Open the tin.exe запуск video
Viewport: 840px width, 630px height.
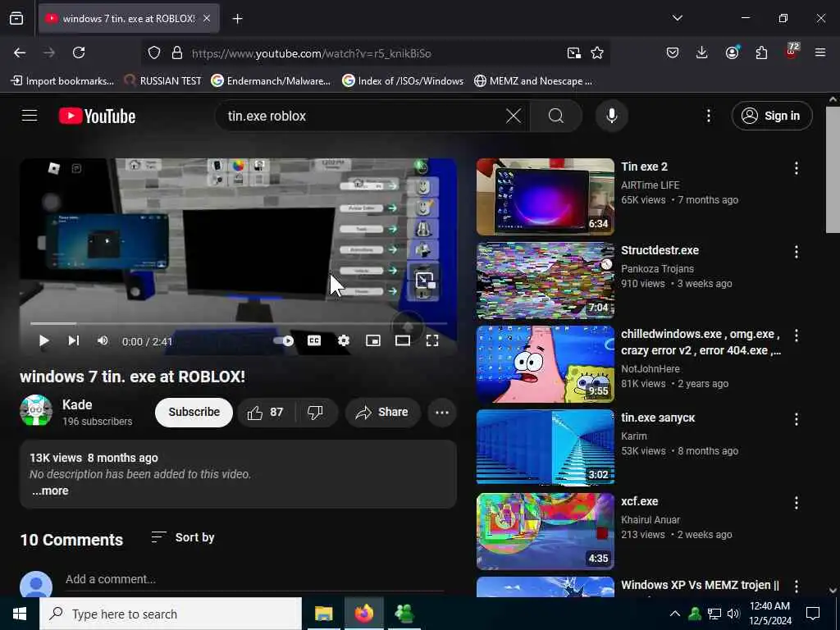coord(546,447)
